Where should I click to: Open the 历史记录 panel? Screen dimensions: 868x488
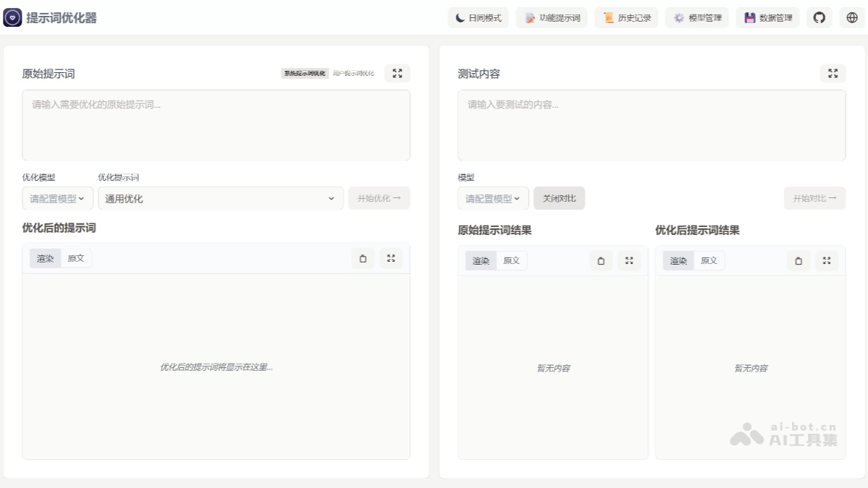click(626, 17)
